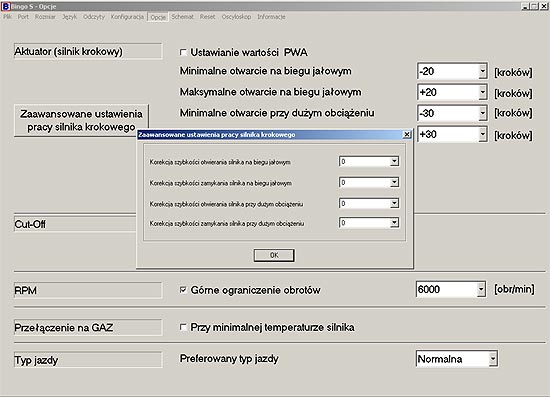Open dropdown for opening speed correction at idle
Image resolution: width=550 pixels, height=397 pixels.
pos(394,161)
